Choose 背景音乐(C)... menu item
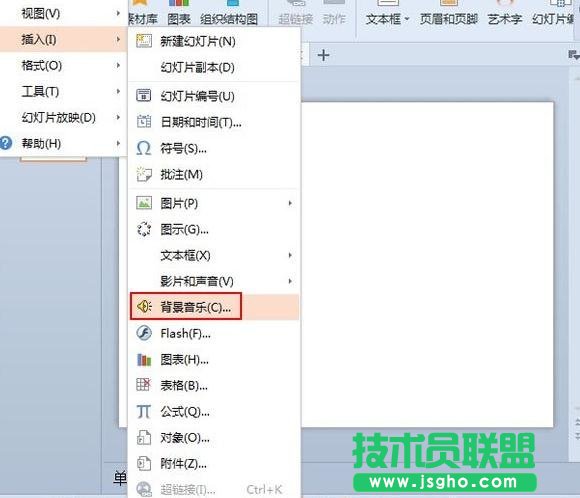 pos(214,307)
